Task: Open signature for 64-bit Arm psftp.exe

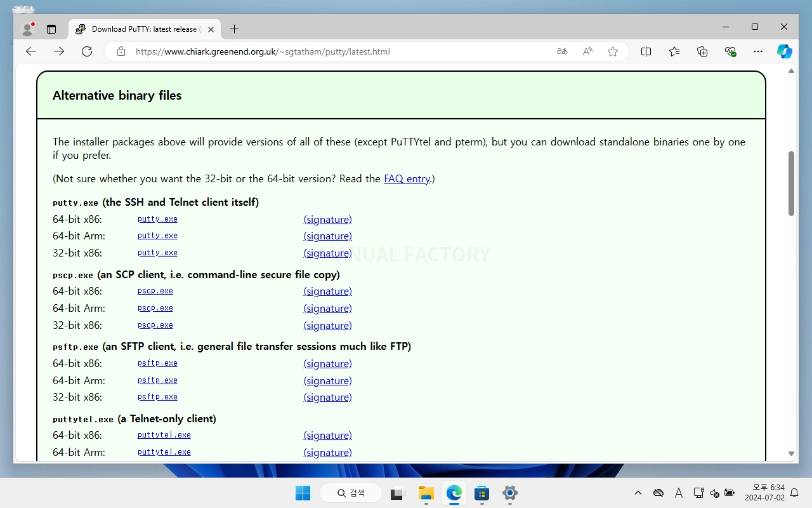Action: click(327, 380)
